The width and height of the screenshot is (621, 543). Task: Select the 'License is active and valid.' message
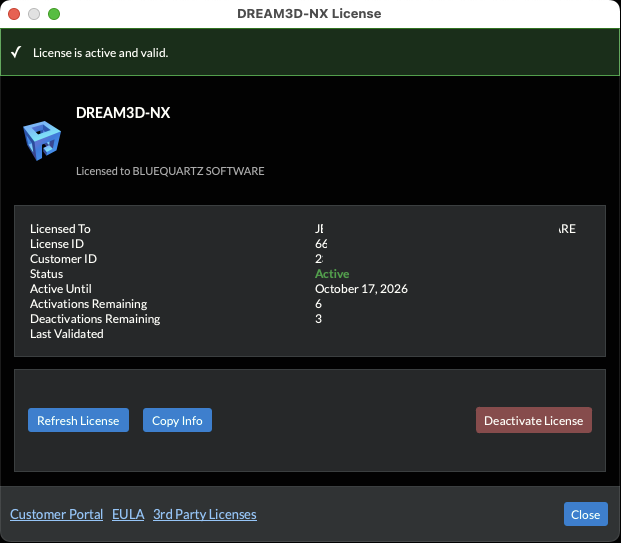[x=101, y=53]
